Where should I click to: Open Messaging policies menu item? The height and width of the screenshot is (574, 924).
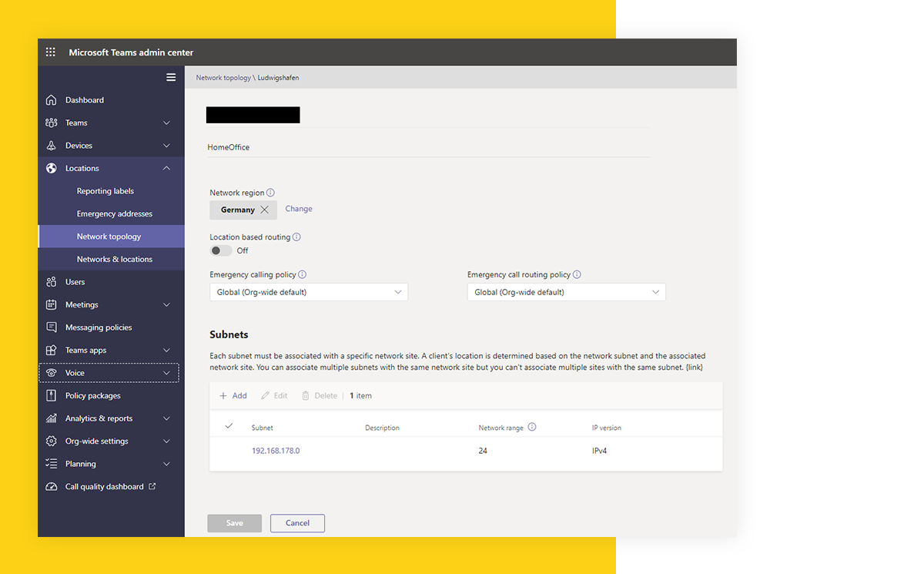click(99, 327)
